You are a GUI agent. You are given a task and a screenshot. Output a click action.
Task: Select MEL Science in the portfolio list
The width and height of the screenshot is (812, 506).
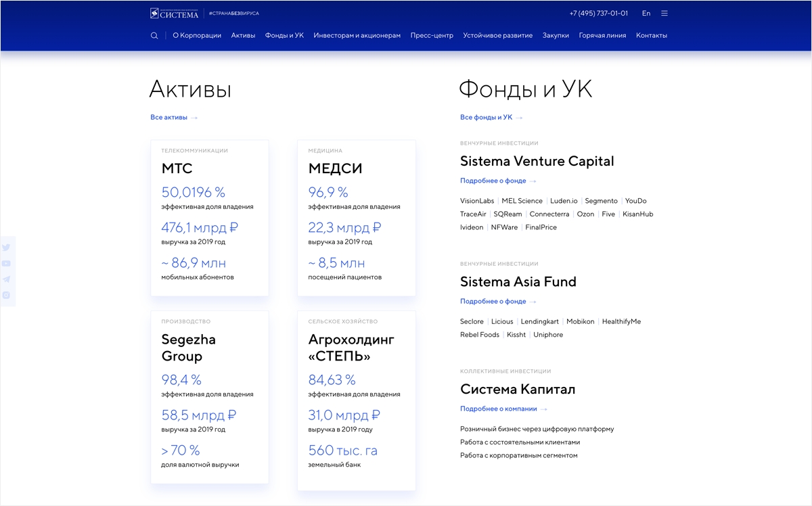[x=522, y=201]
